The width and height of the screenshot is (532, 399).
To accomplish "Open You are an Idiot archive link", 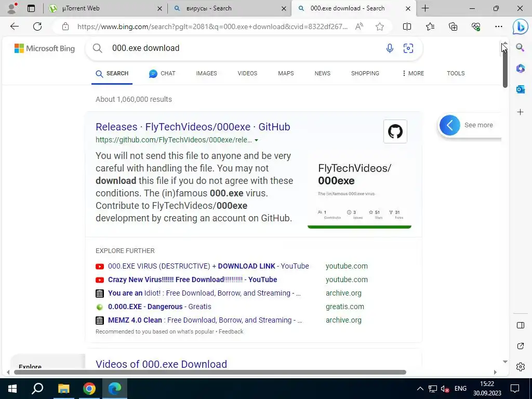I will [204, 293].
